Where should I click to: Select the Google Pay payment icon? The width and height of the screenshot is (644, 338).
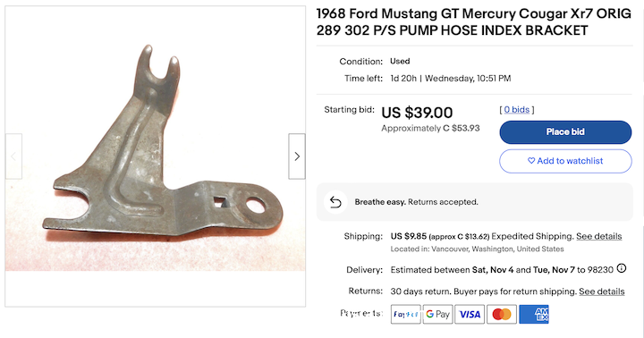(437, 314)
